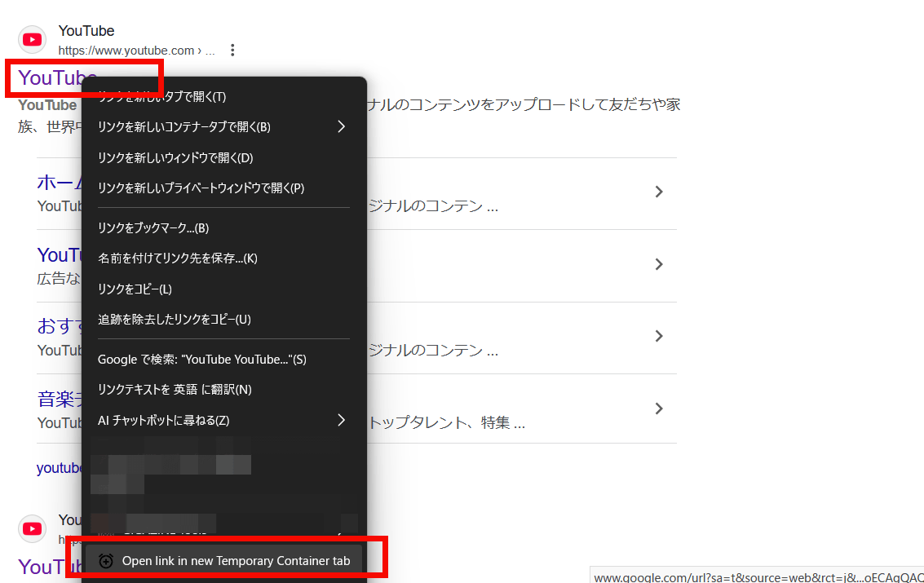Expand the AI チャットボットに尋ねる submenu arrow
This screenshot has width=924, height=583.
pyautogui.click(x=341, y=421)
